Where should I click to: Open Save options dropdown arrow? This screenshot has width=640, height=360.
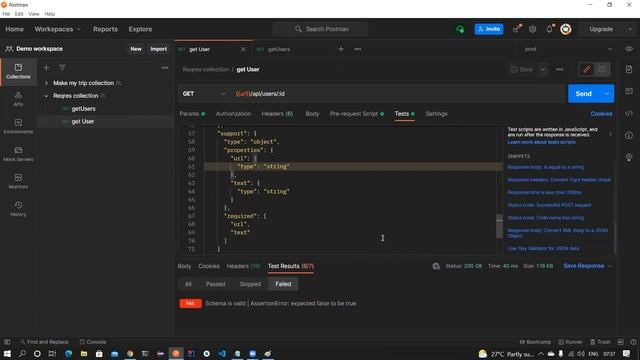[x=543, y=69]
